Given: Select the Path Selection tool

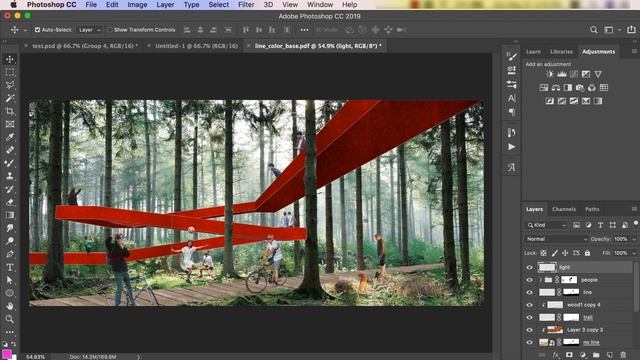Looking at the screenshot, I should [10, 280].
